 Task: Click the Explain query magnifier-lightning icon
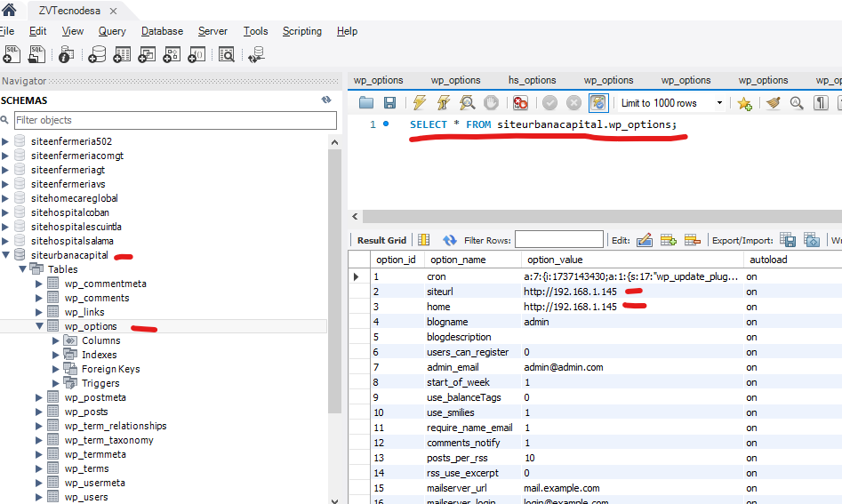pyautogui.click(x=467, y=103)
